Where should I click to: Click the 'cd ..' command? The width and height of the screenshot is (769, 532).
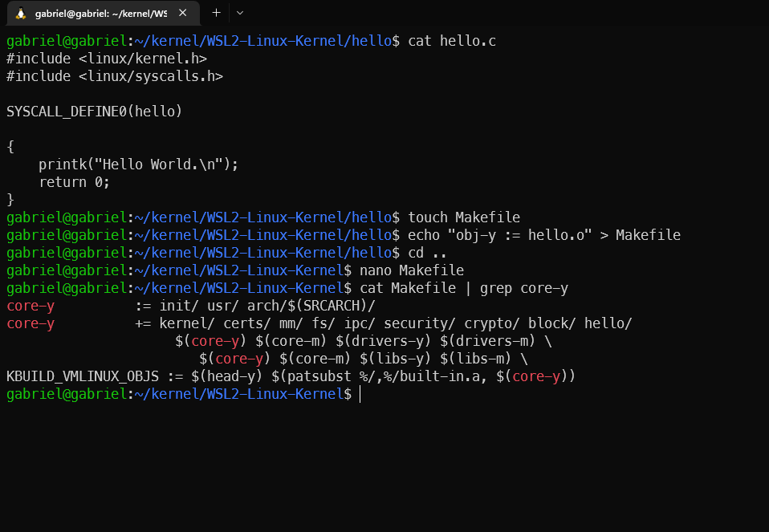coord(427,253)
